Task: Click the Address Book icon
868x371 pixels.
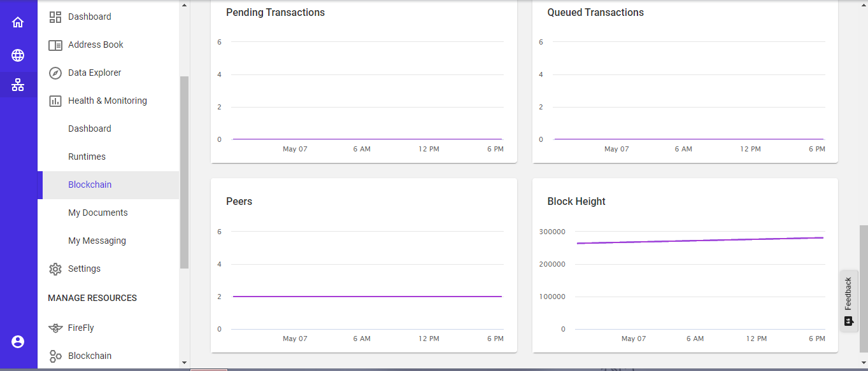Action: click(55, 45)
